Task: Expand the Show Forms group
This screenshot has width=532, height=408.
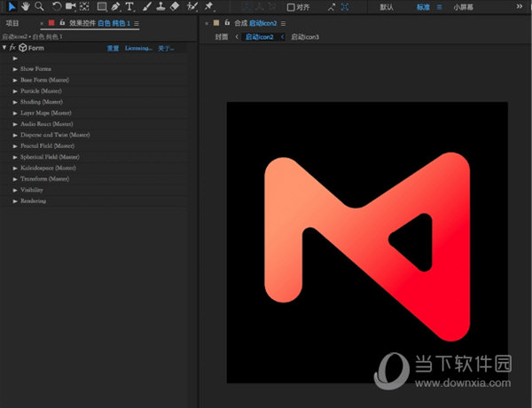Action: [15, 69]
